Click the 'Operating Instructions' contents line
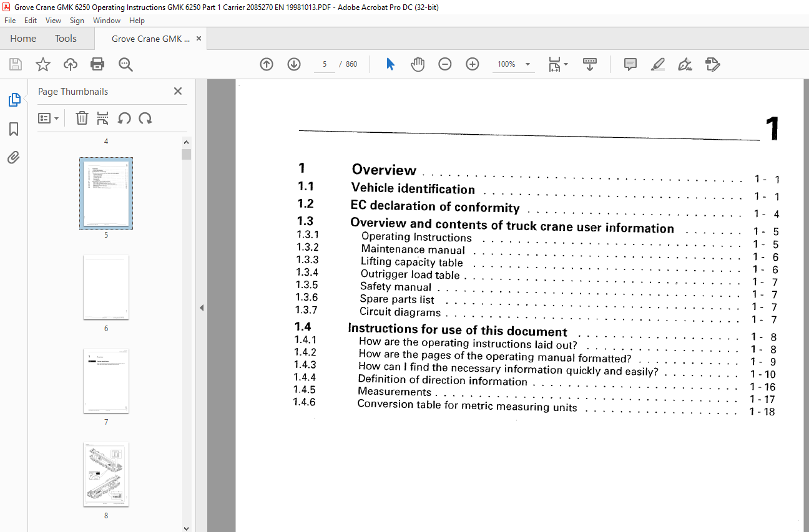809x532 pixels. [x=417, y=237]
